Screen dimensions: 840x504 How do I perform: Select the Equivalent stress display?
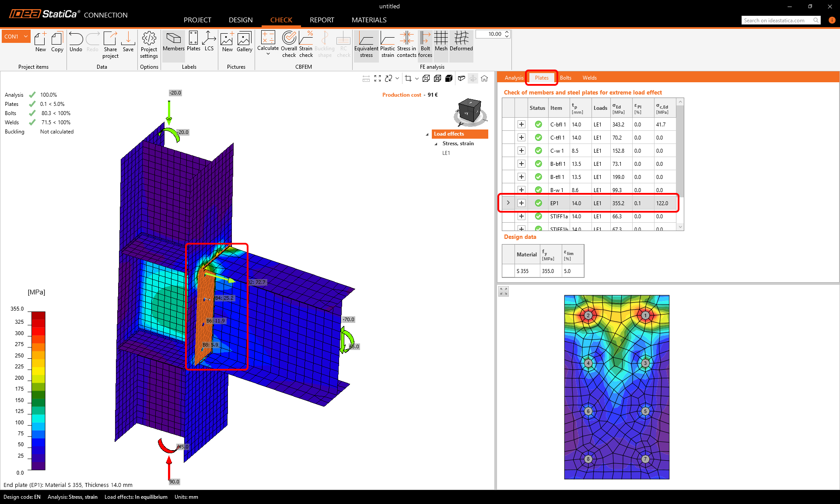point(366,44)
